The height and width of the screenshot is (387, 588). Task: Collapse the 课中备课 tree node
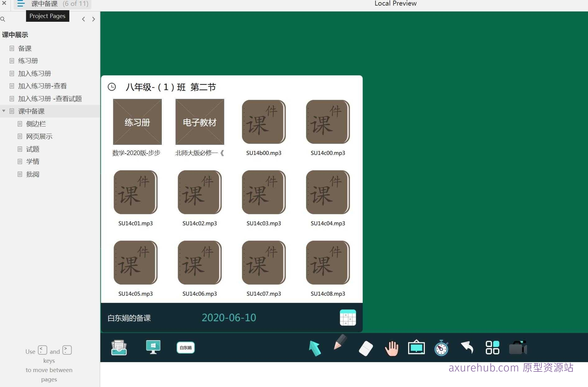point(4,111)
